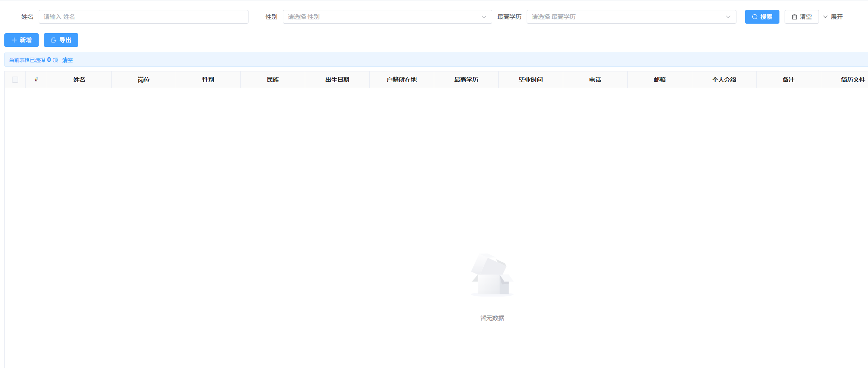868x368 pixels.
Task: Expand more filters with 展开
Action: tap(833, 17)
